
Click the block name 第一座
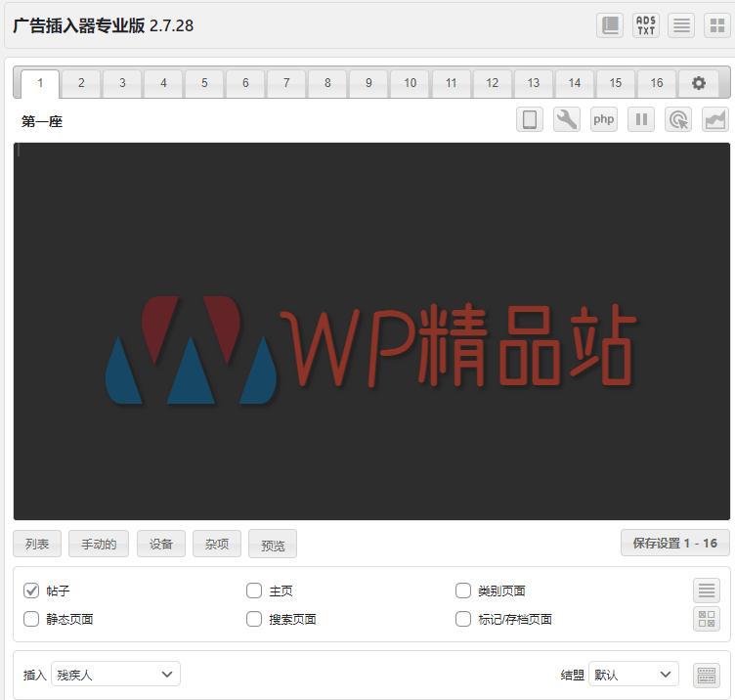click(42, 121)
